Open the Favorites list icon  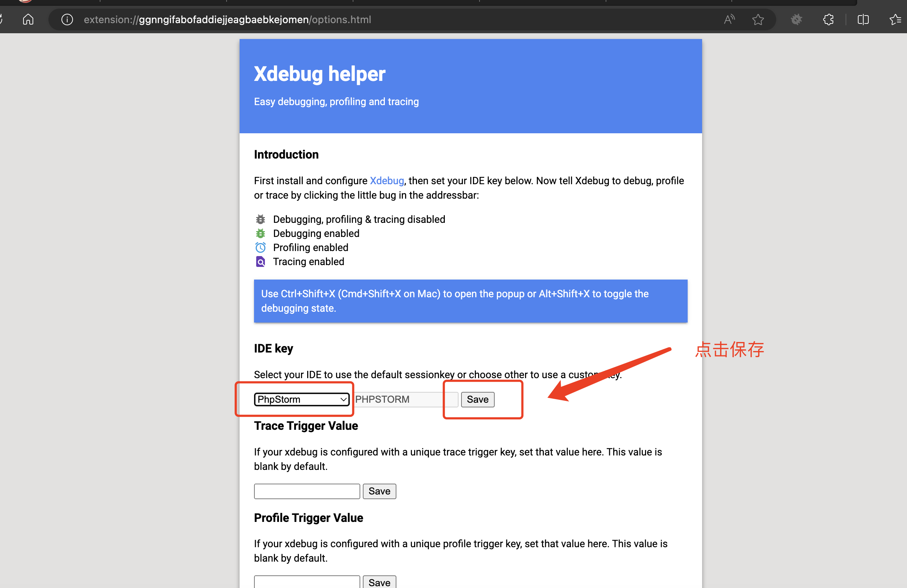tap(895, 20)
